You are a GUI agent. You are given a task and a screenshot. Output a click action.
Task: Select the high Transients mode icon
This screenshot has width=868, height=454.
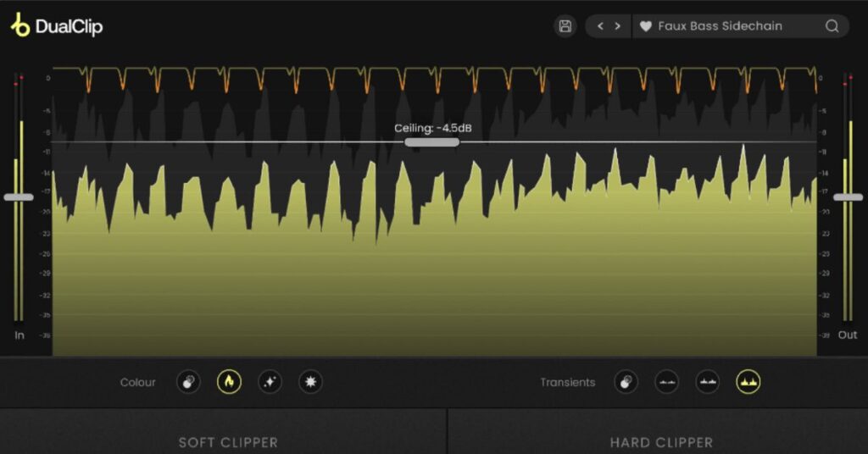(748, 381)
